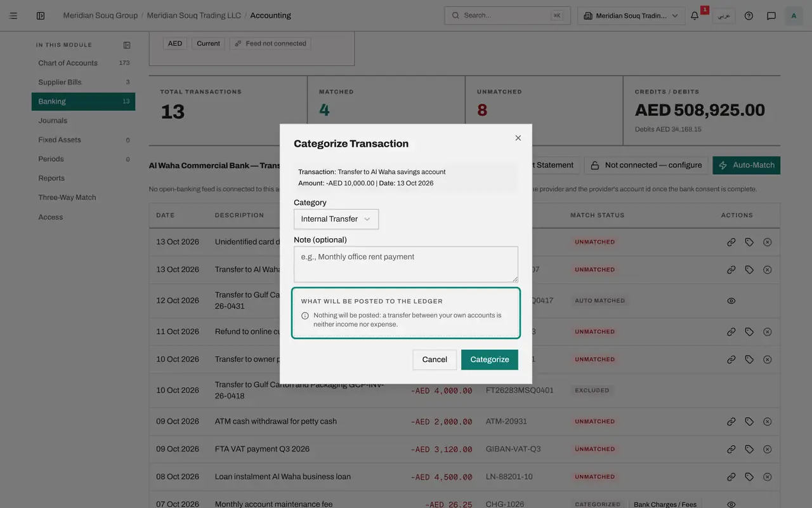Exclude icon for Transfer to Al Waha row
The width and height of the screenshot is (812, 508).
[x=768, y=270]
